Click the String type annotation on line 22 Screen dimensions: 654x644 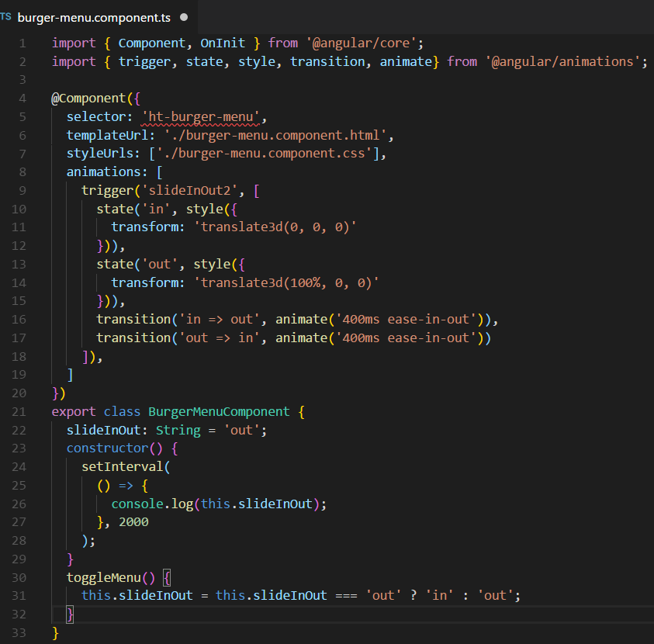(178, 431)
